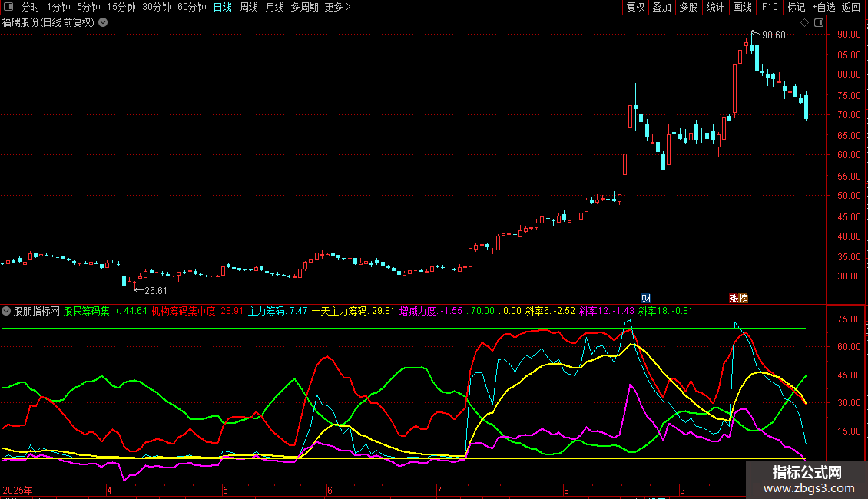Switch to the 分时 intraday tab
The width and height of the screenshot is (868, 499).
pos(30,8)
